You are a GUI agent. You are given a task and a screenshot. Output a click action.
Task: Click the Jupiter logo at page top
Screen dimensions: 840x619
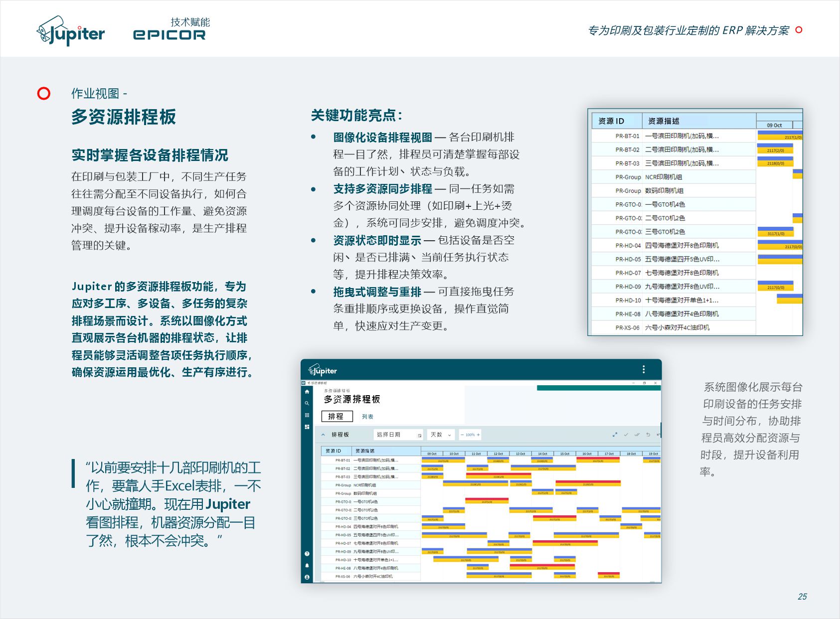(x=71, y=31)
